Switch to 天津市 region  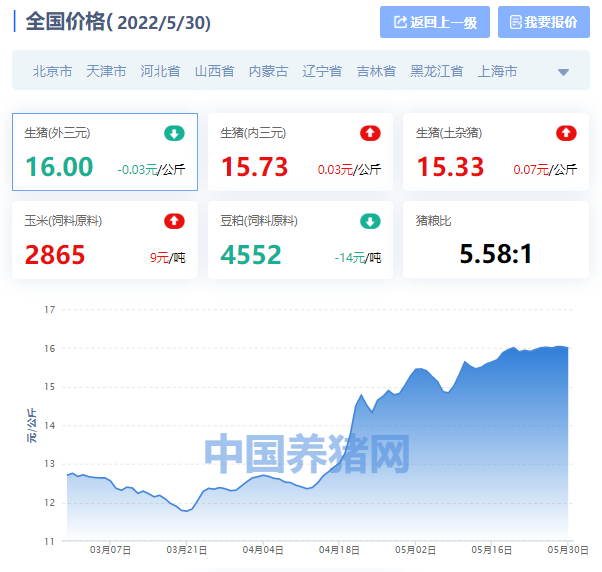(106, 71)
